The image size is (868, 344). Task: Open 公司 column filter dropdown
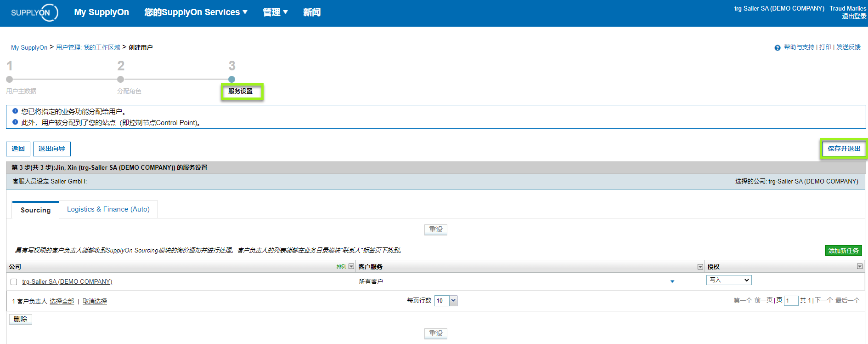pos(351,267)
